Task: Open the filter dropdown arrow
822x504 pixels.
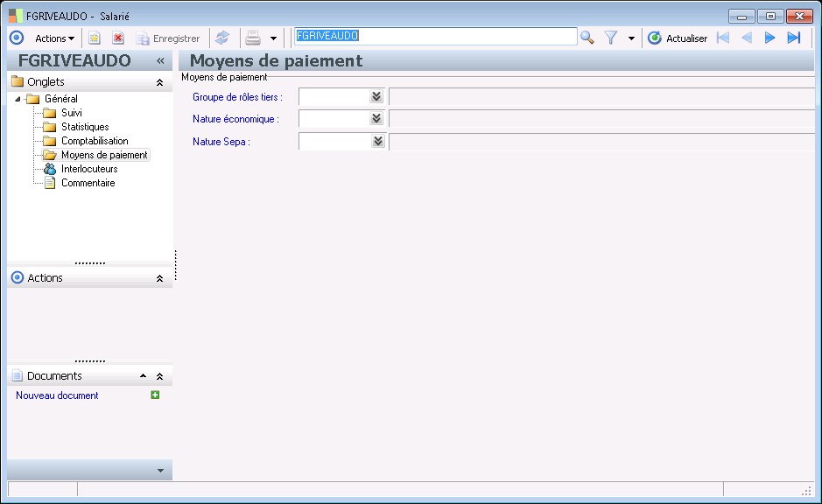Action: (x=631, y=38)
